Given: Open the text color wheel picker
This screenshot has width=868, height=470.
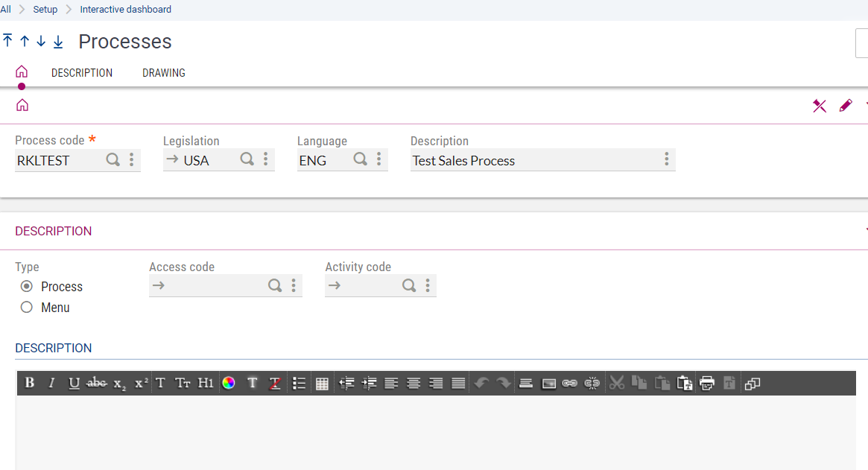Looking at the screenshot, I should pos(229,383).
